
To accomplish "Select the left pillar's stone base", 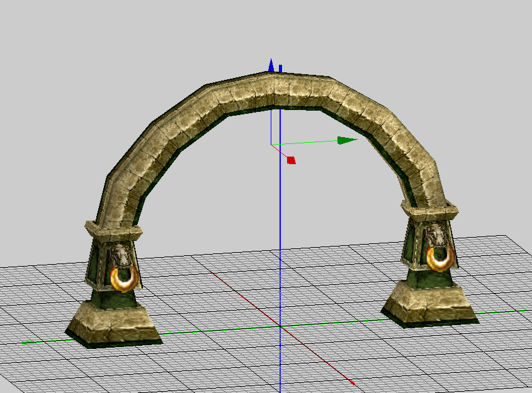I will click(x=114, y=324).
